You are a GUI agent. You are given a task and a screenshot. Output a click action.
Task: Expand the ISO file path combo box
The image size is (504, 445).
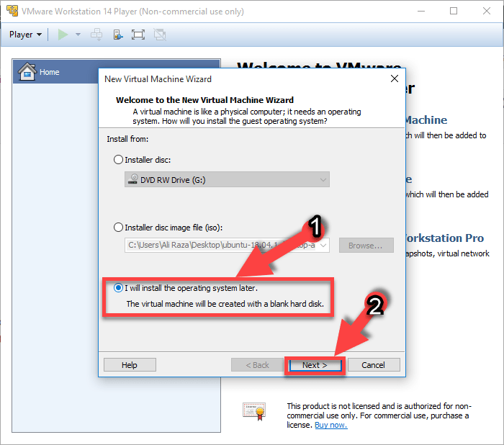pos(323,246)
